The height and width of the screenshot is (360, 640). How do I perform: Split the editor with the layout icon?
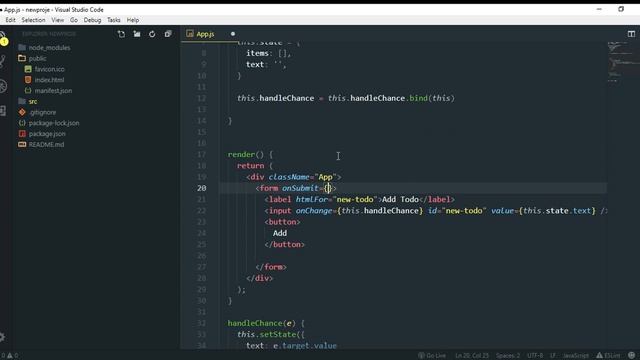pyautogui.click(x=631, y=33)
